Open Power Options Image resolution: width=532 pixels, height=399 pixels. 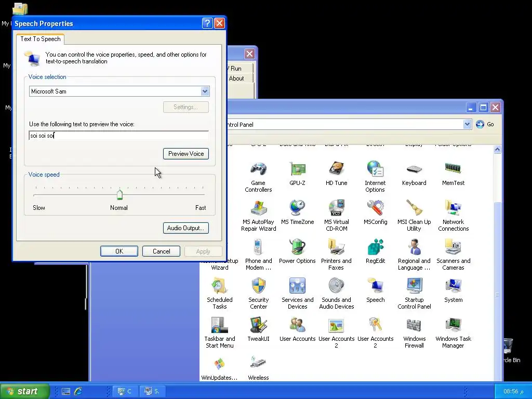pyautogui.click(x=297, y=251)
